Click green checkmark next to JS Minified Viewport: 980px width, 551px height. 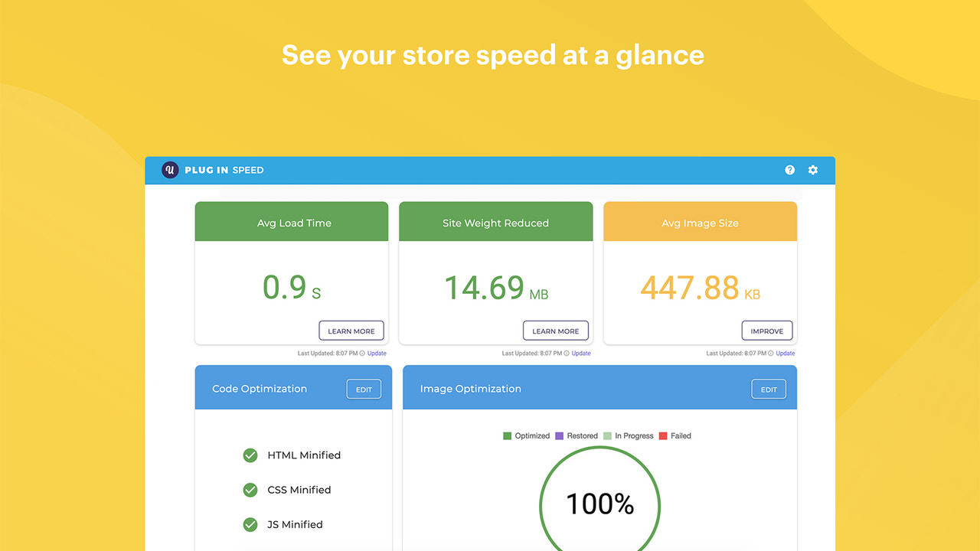coord(250,524)
